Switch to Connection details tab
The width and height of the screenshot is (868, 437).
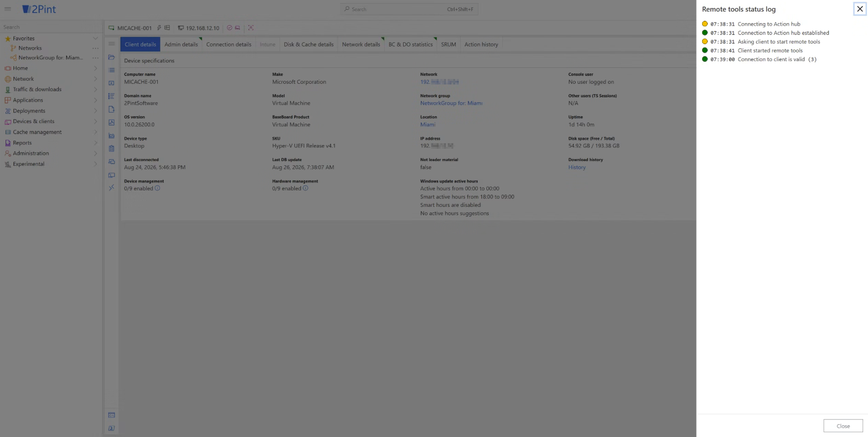229,44
